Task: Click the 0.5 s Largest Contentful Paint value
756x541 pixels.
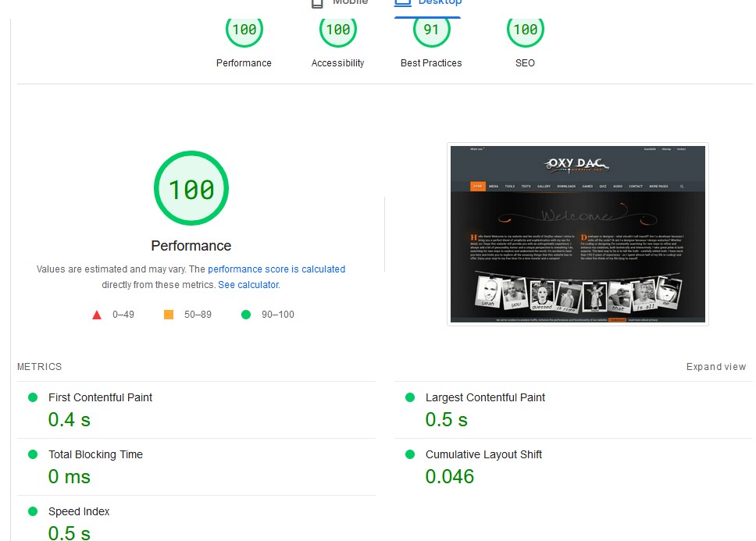Action: pos(447,419)
